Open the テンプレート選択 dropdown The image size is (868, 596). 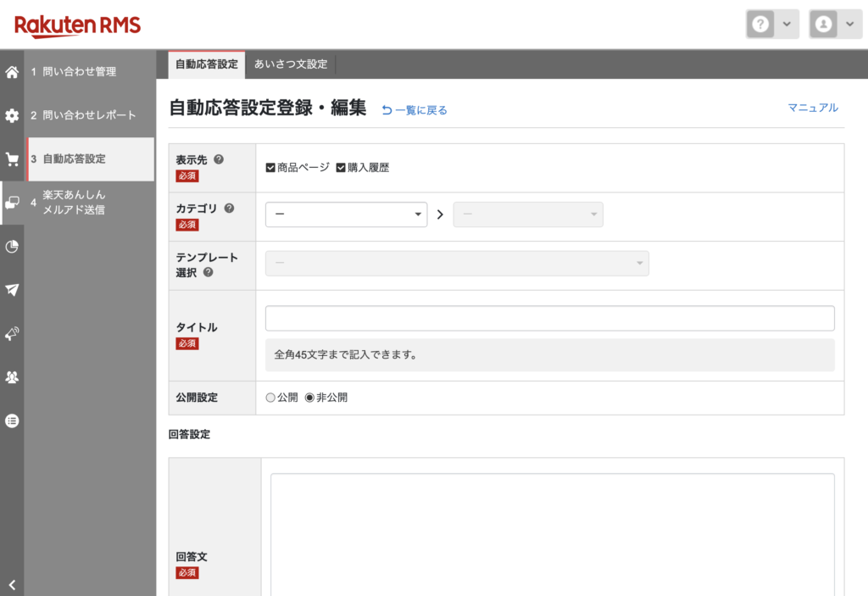pos(457,263)
